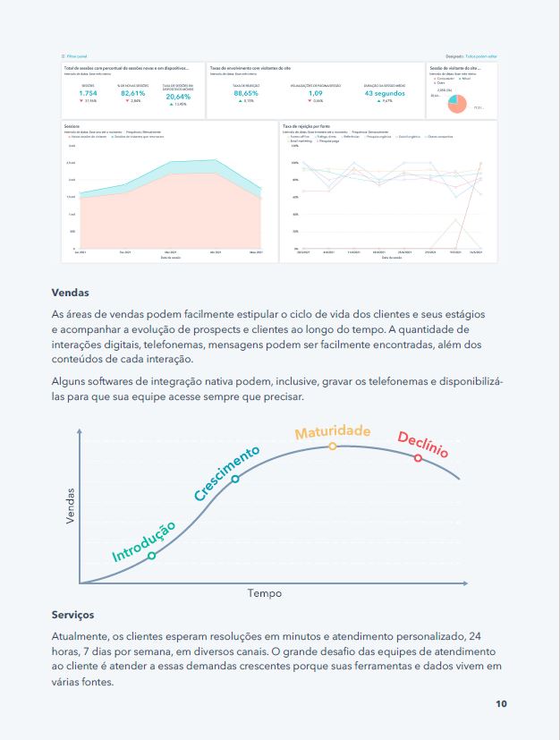Select the red Declínio marker circle

pyautogui.click(x=418, y=458)
